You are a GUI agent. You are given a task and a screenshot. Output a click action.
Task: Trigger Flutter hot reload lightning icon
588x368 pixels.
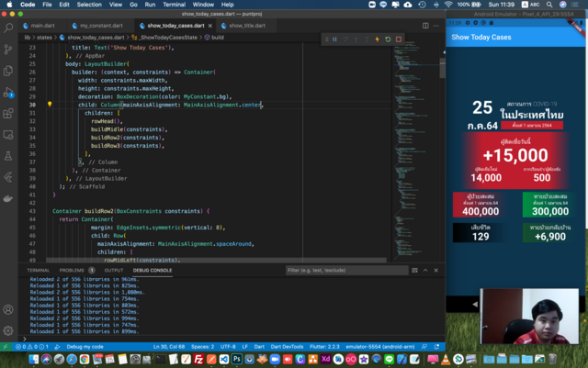(378, 39)
